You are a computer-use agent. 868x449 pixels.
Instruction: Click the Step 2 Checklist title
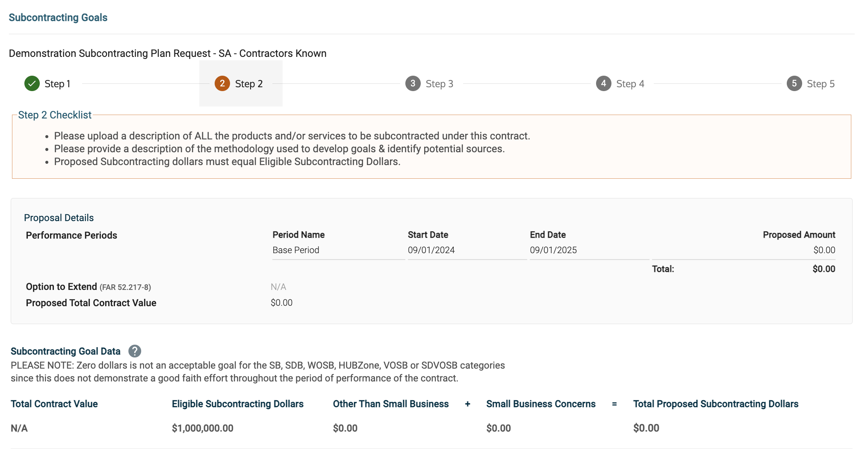[55, 115]
